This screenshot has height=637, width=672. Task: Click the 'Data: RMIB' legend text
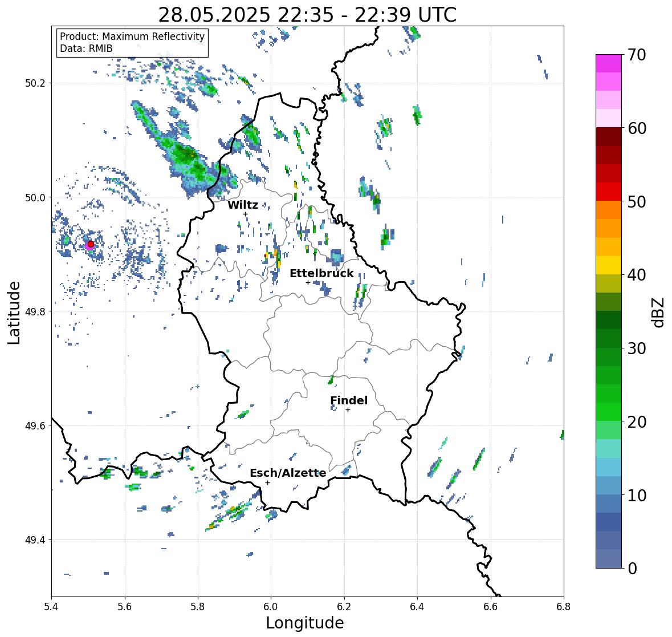point(86,48)
